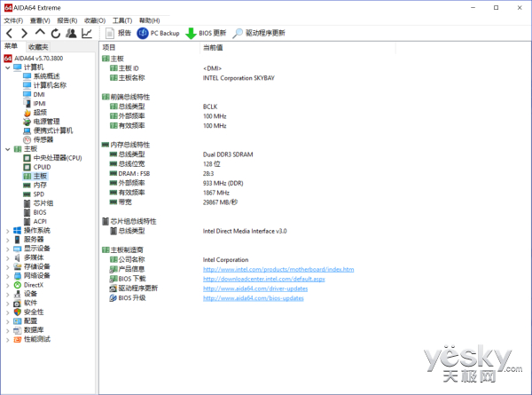The height and width of the screenshot is (395, 532).
Task: Expand the 网络设备 tree node
Action: point(7,276)
